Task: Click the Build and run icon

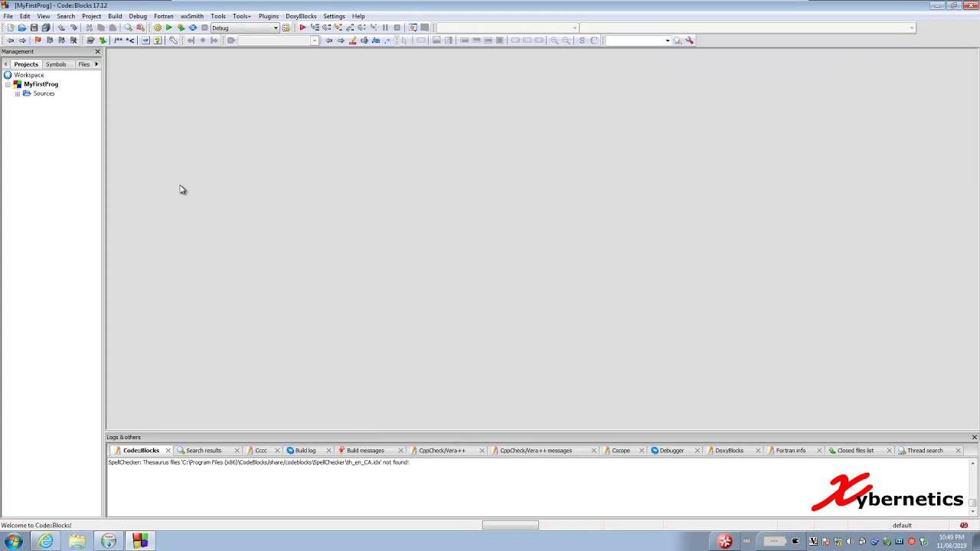Action: point(181,28)
